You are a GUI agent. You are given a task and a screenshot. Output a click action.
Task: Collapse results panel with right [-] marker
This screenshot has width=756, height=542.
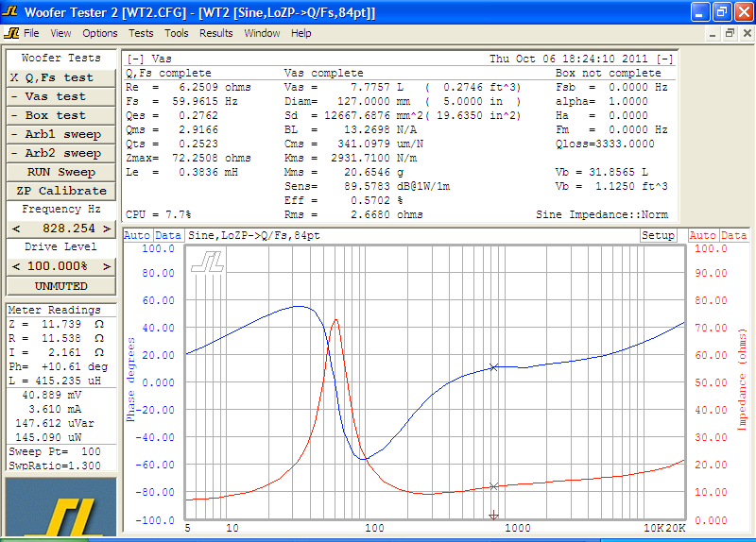[665, 59]
